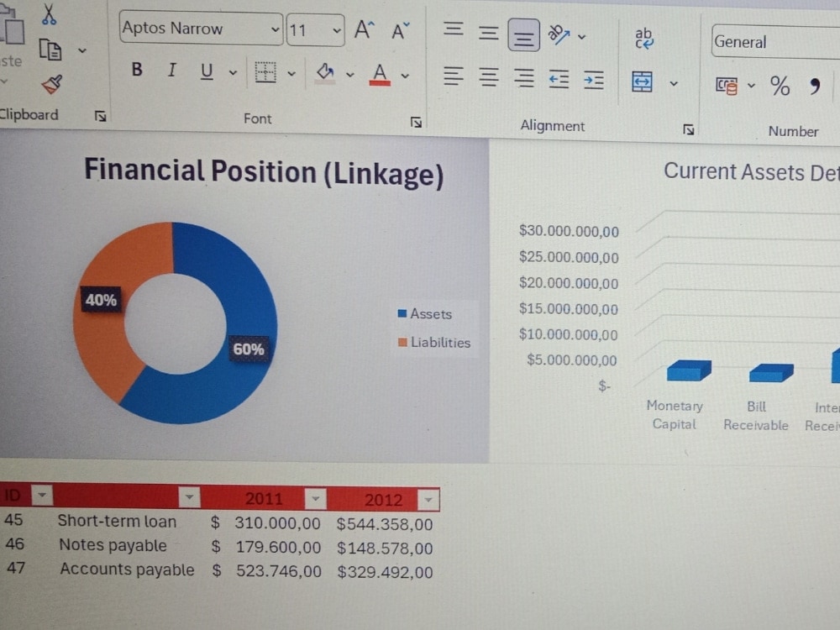Select Bottom Align icon
Image resolution: width=840 pixels, height=630 pixels.
[x=523, y=35]
